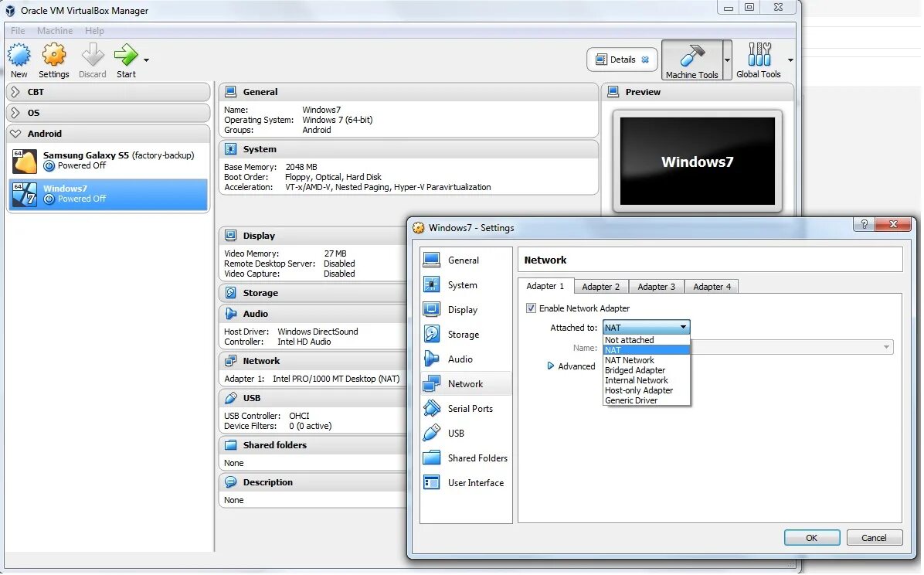Click Display section icon in details pane
Screen dimensions: 924x575
tap(231, 235)
